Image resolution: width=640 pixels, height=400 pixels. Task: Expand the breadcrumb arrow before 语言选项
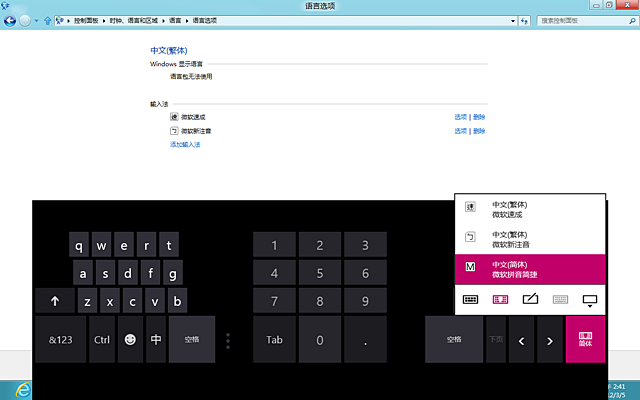pos(187,21)
